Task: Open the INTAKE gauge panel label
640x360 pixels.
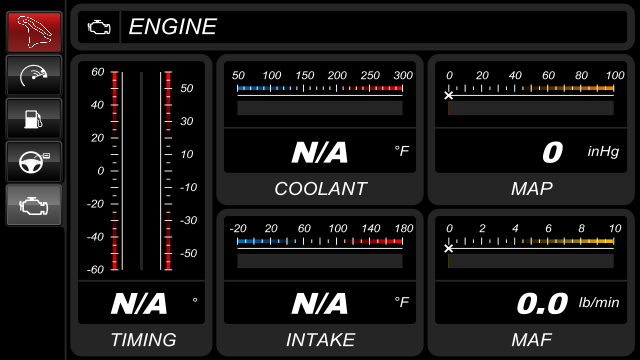Action: (x=320, y=340)
